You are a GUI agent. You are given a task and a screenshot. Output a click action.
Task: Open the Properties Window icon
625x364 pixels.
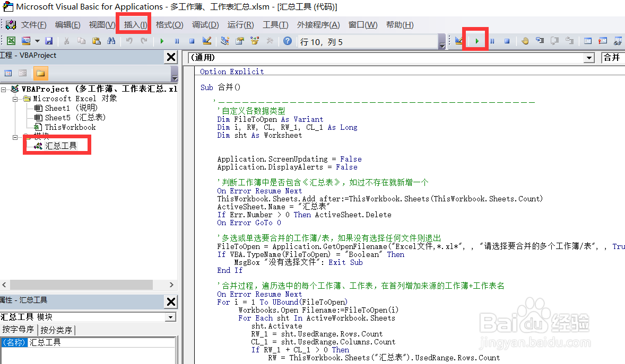coord(240,41)
